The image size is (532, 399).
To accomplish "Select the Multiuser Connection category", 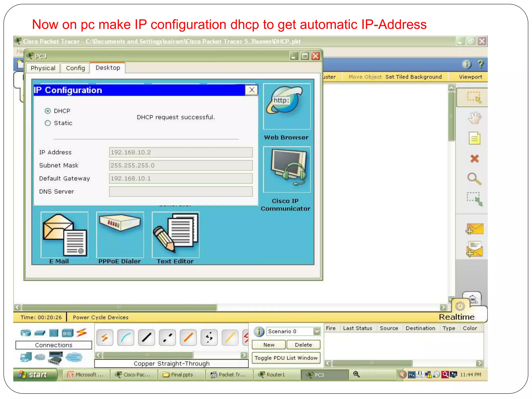I will 74,357.
